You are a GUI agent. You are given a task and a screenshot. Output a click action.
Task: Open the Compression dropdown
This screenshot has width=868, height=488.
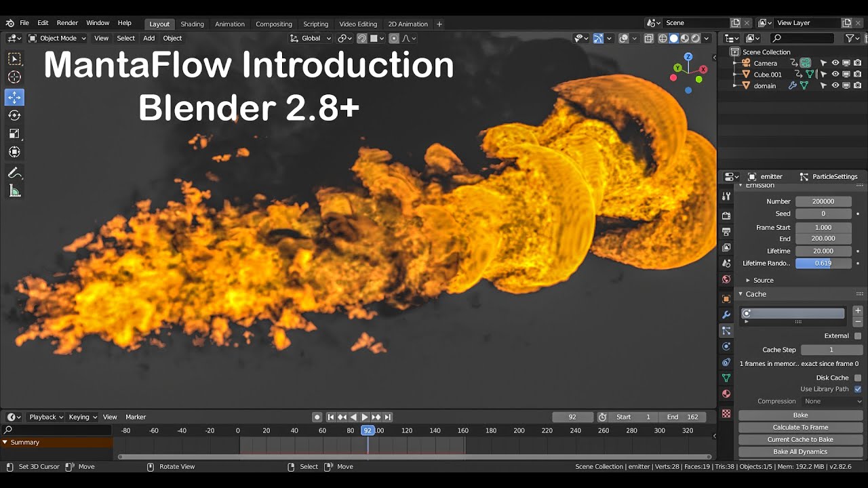coord(833,401)
